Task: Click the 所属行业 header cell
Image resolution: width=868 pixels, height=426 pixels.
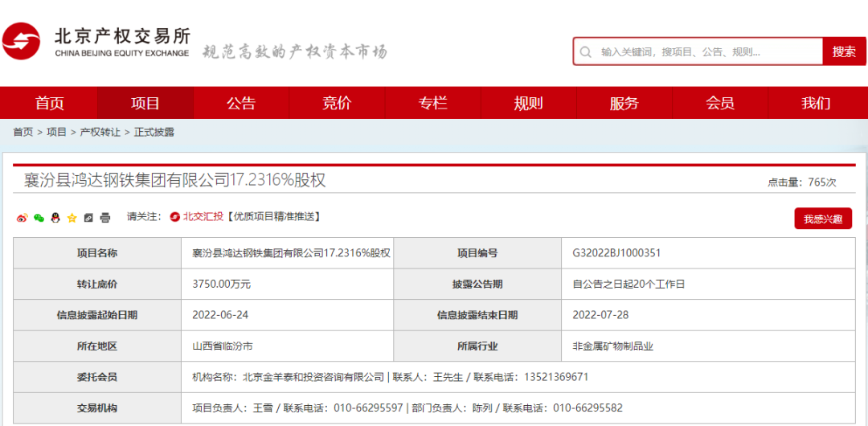Action: (477, 346)
